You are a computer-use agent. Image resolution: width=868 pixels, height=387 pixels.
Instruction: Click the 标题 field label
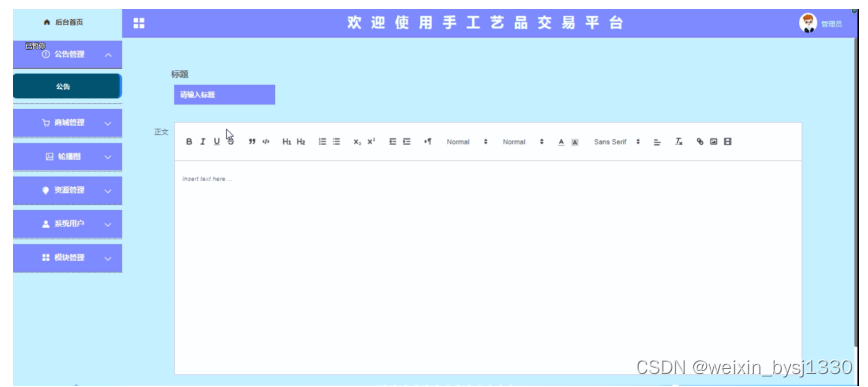[x=180, y=74]
